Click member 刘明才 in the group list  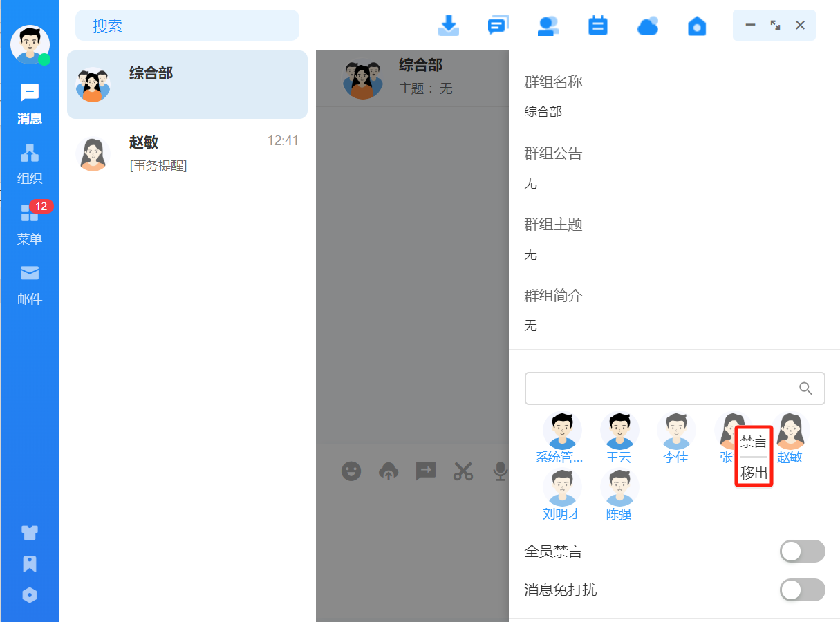click(561, 495)
